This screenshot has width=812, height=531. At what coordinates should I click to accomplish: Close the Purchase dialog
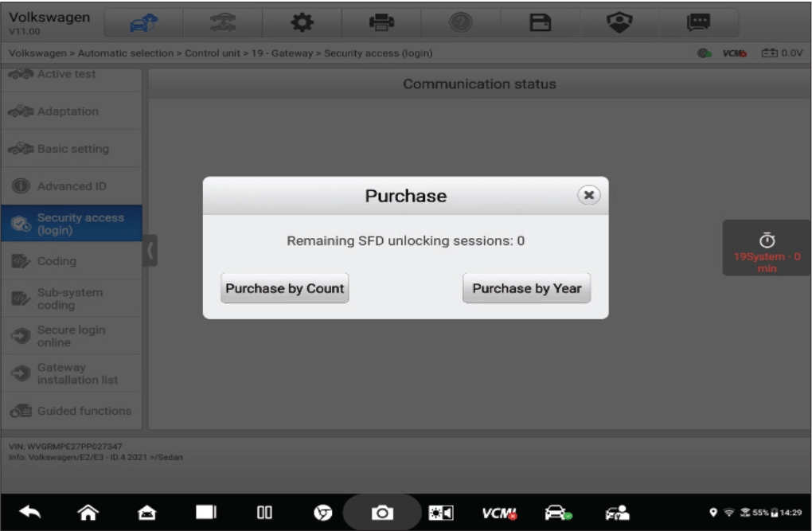click(x=588, y=195)
